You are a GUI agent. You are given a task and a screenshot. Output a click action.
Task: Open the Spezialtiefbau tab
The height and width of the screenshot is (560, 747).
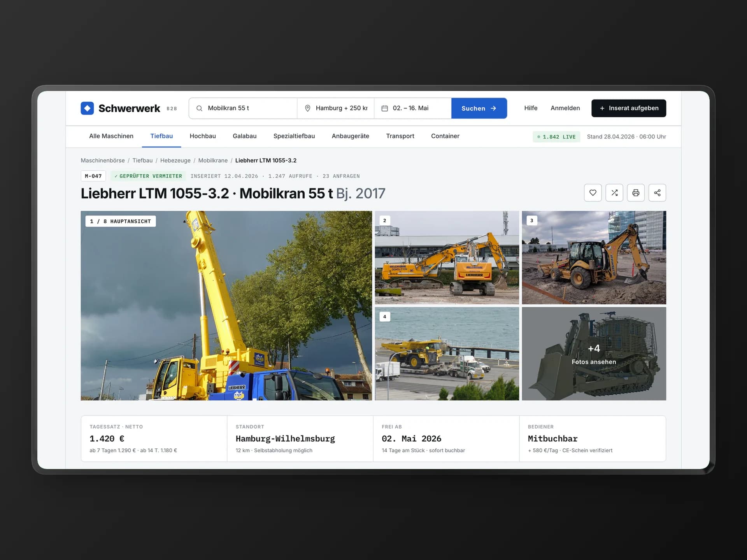point(294,136)
